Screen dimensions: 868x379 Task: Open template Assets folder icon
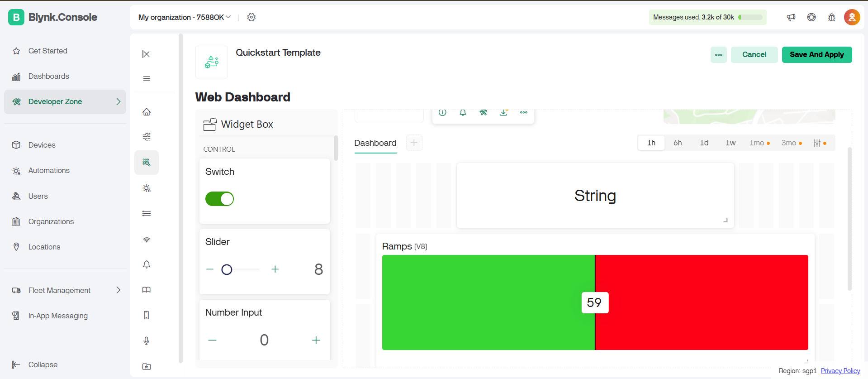point(147,366)
